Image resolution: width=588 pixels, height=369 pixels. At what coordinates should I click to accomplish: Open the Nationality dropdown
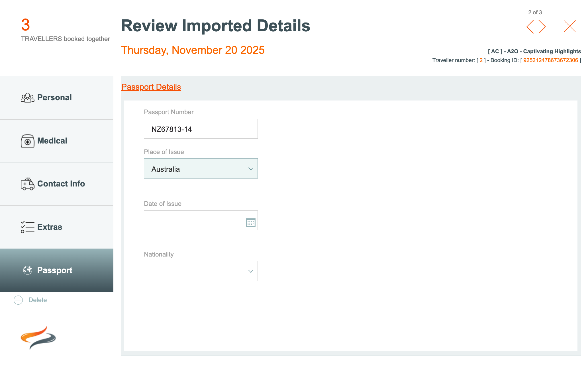[201, 271]
